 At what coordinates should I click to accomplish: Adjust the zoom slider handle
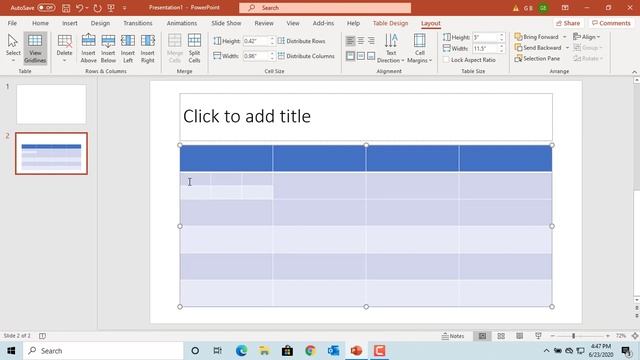click(573, 336)
